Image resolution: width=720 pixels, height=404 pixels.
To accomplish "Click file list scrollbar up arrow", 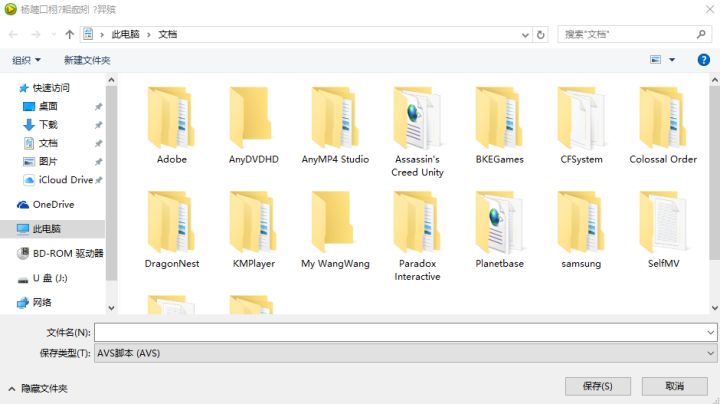I will pyautogui.click(x=714, y=80).
